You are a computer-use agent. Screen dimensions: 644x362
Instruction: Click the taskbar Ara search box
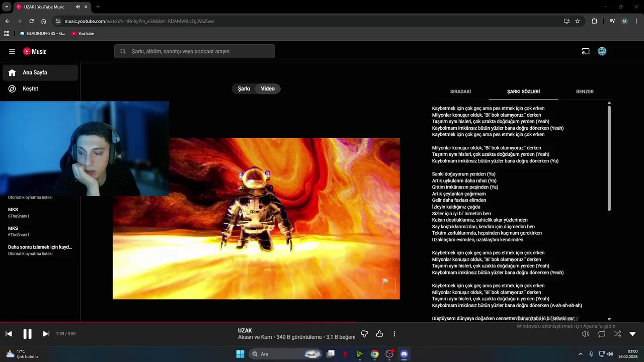[x=285, y=354]
